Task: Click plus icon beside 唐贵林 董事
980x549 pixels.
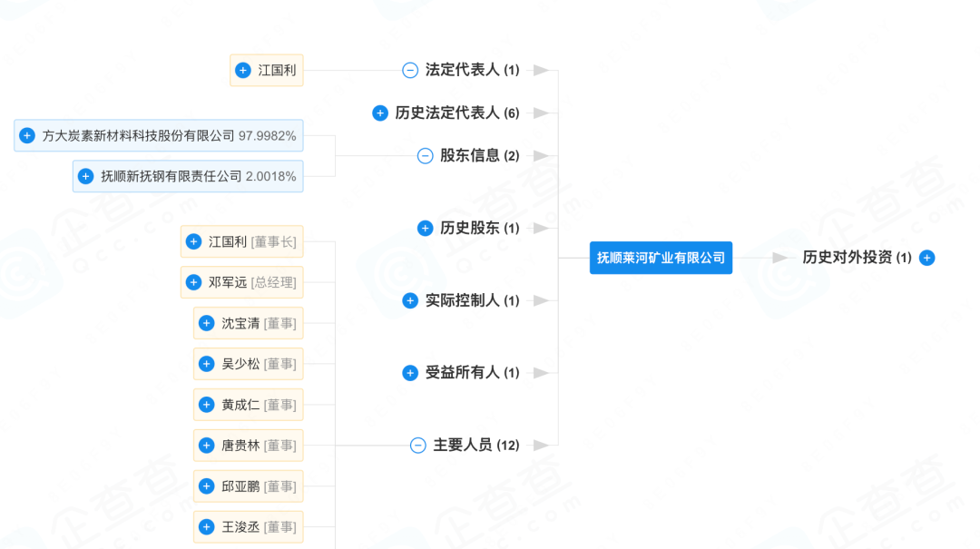Action: 207,446
